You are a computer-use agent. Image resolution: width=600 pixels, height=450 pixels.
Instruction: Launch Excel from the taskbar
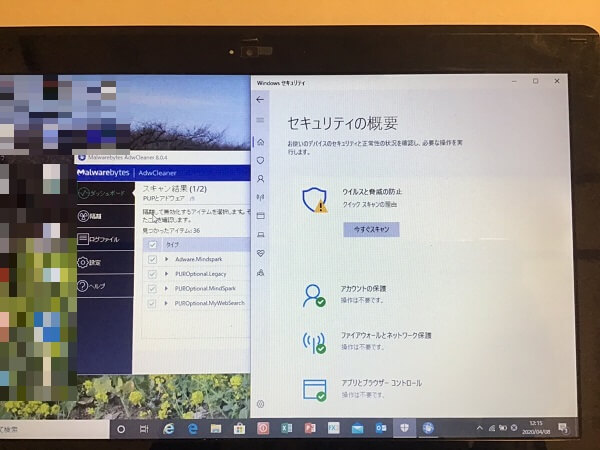tap(286, 428)
